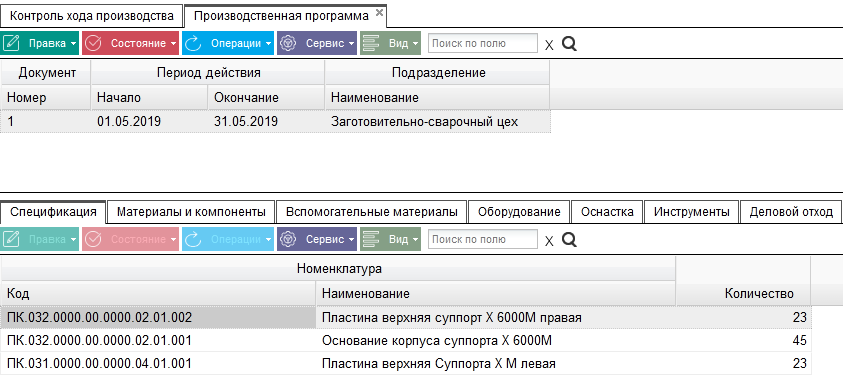The height and width of the screenshot is (391, 843).
Task: Expand the lower Вид dropdown arrow
Action: pyautogui.click(x=416, y=239)
